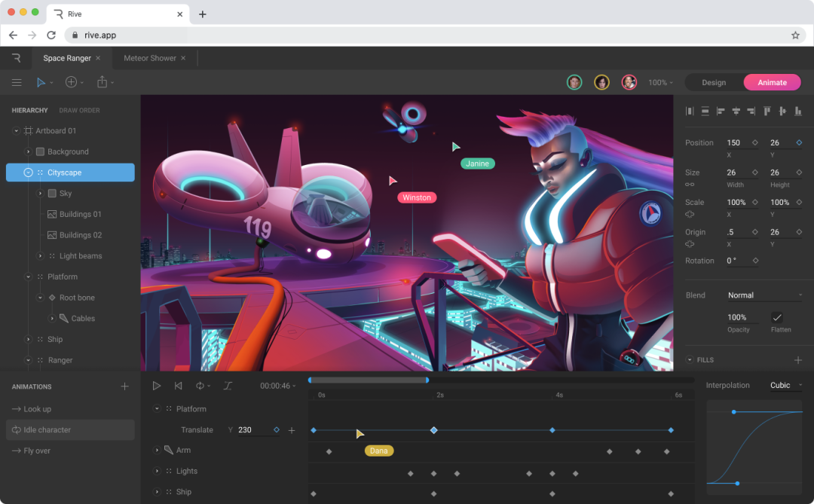Open the create shape tool

[71, 82]
